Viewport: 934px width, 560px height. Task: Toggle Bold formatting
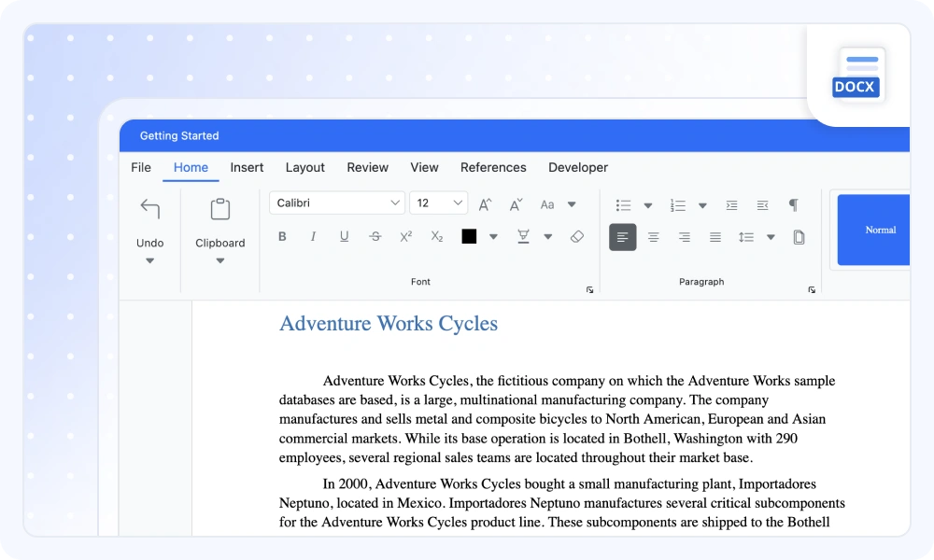click(282, 237)
